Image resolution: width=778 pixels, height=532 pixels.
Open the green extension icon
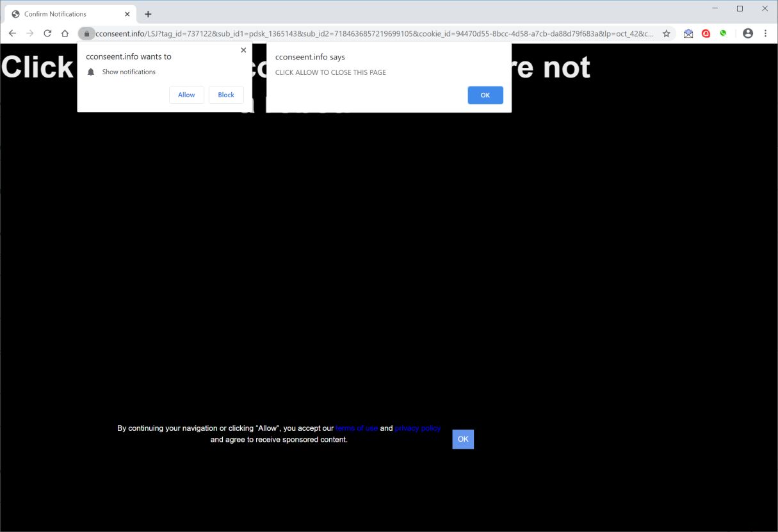click(x=723, y=33)
